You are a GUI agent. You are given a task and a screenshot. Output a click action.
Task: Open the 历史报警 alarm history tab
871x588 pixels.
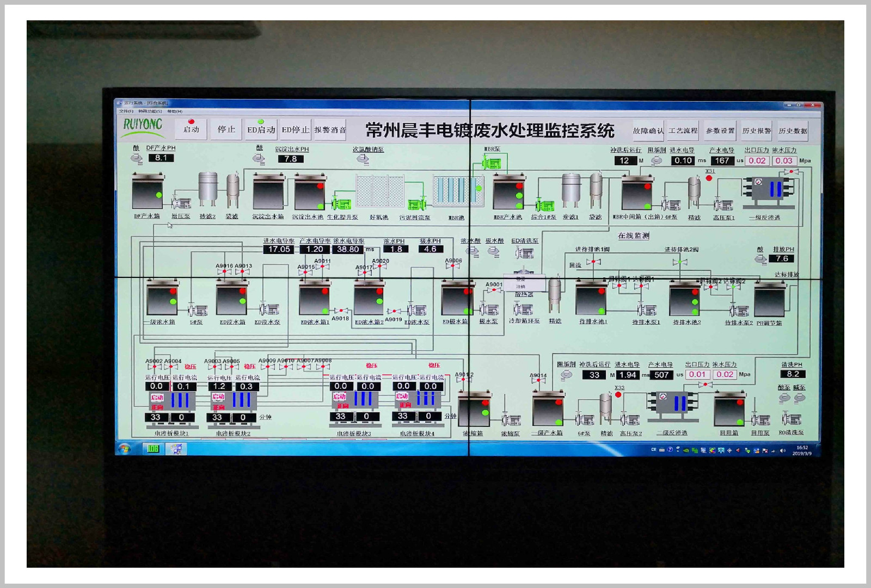[757, 131]
